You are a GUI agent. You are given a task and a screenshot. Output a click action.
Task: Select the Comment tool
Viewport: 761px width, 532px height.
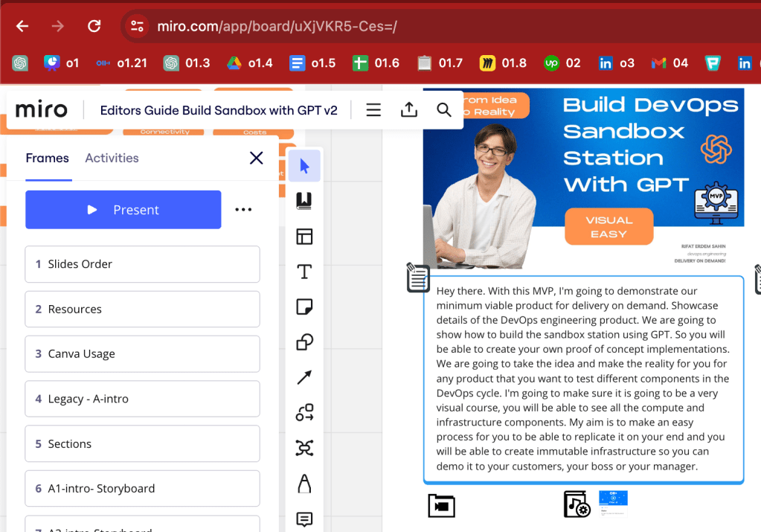(304, 519)
